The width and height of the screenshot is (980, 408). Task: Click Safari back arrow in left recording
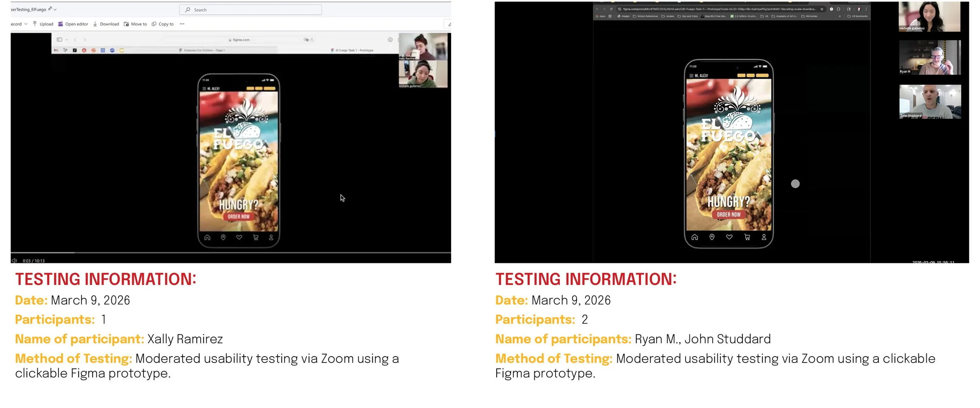[x=76, y=40]
